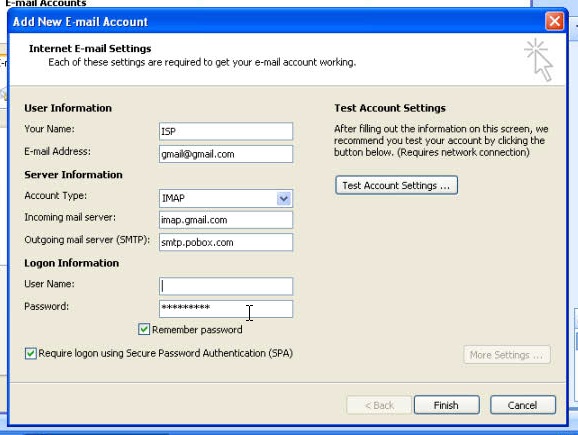Click the E-mail Address input field
The height and width of the screenshot is (435, 578).
click(226, 154)
